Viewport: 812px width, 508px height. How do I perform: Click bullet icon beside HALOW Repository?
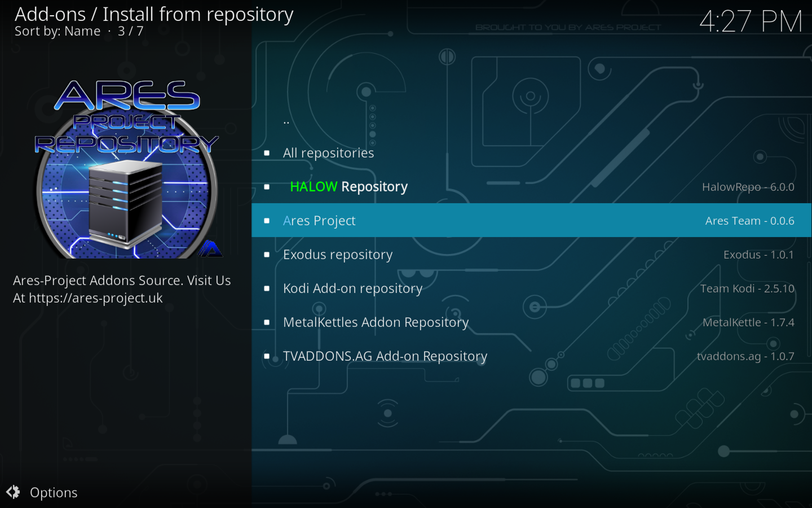coord(267,187)
